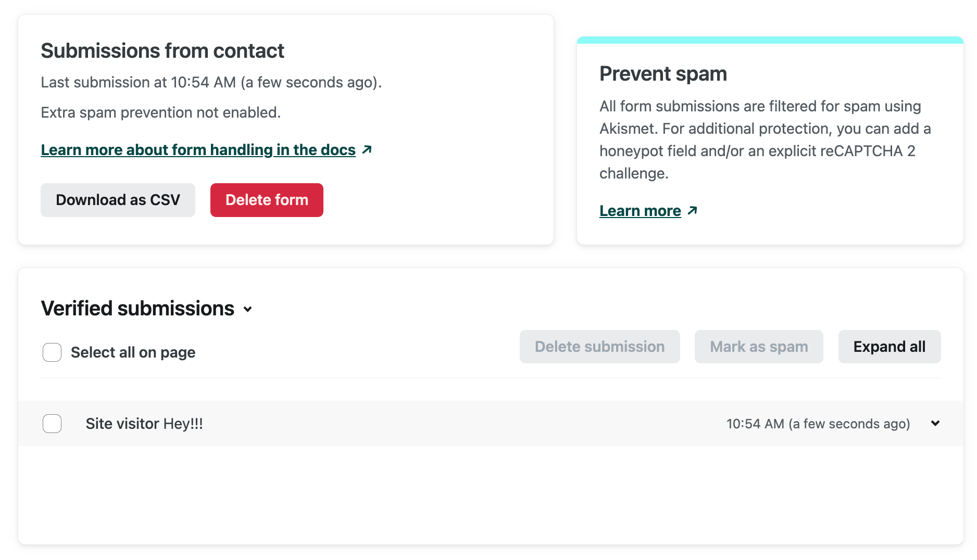Image resolution: width=977 pixels, height=560 pixels.
Task: Open form handling docs link
Action: click(198, 150)
